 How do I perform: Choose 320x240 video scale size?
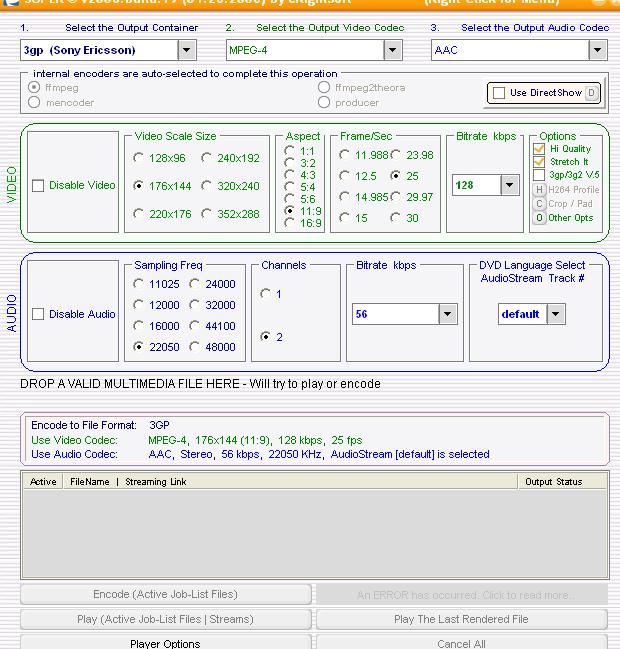(x=206, y=186)
